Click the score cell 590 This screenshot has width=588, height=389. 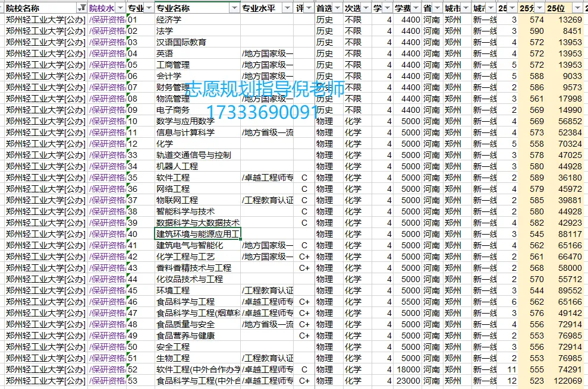[532, 31]
